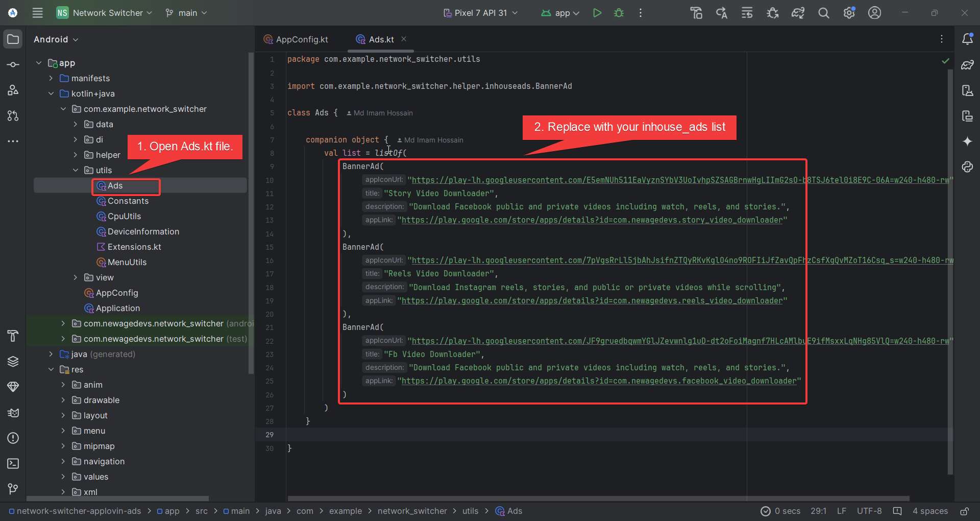
Task: Open the Gemini AI assistant
Action: [968, 141]
